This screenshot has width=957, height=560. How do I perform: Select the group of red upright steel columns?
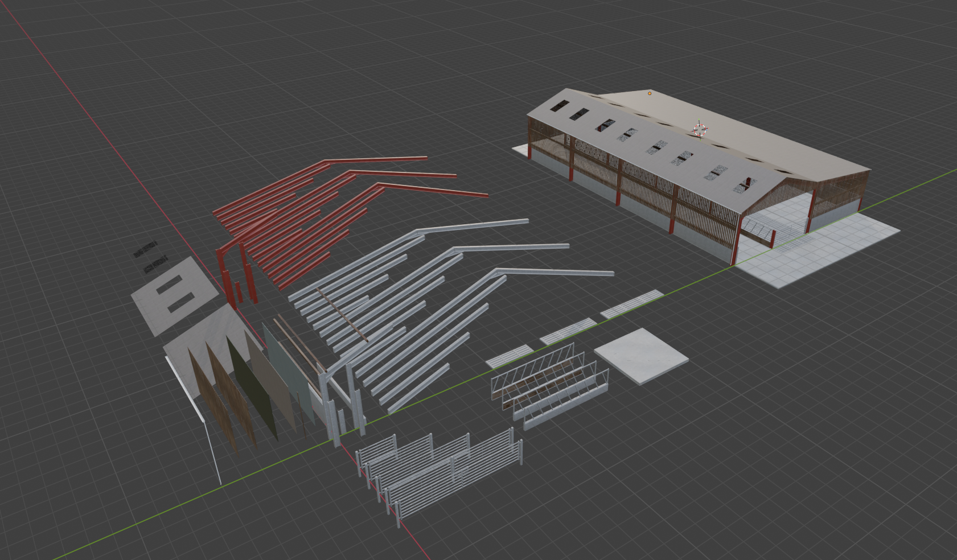[236, 276]
